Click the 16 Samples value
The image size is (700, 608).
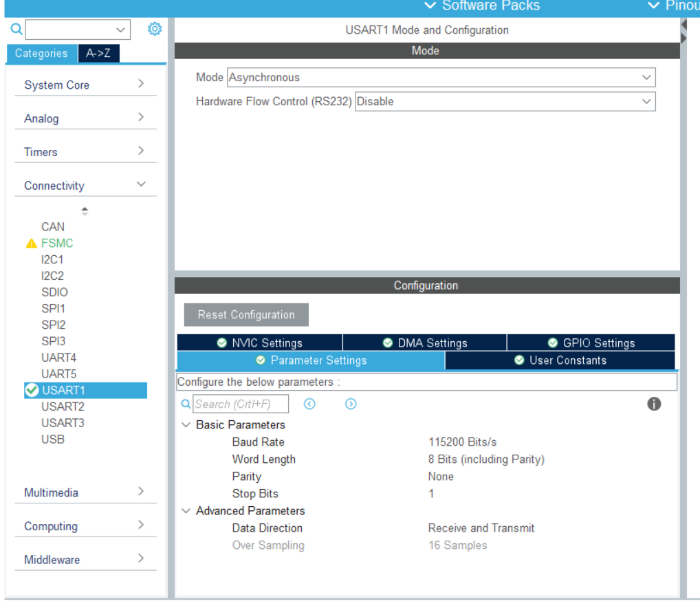[457, 545]
